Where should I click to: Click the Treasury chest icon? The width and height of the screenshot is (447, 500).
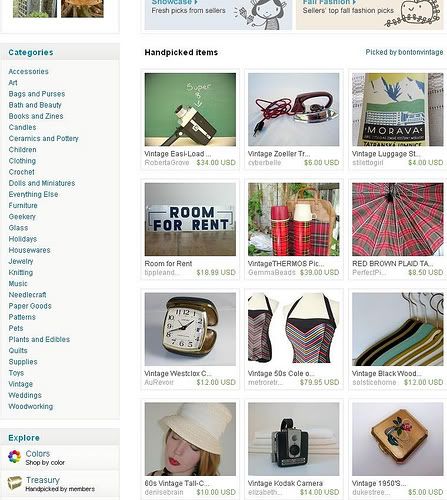tap(15, 483)
